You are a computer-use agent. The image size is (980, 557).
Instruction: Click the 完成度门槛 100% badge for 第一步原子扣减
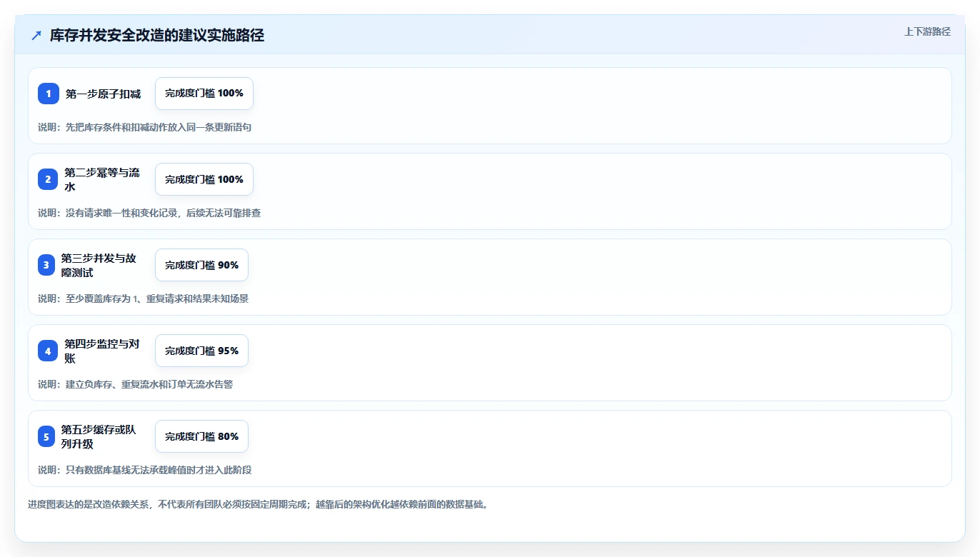(204, 94)
